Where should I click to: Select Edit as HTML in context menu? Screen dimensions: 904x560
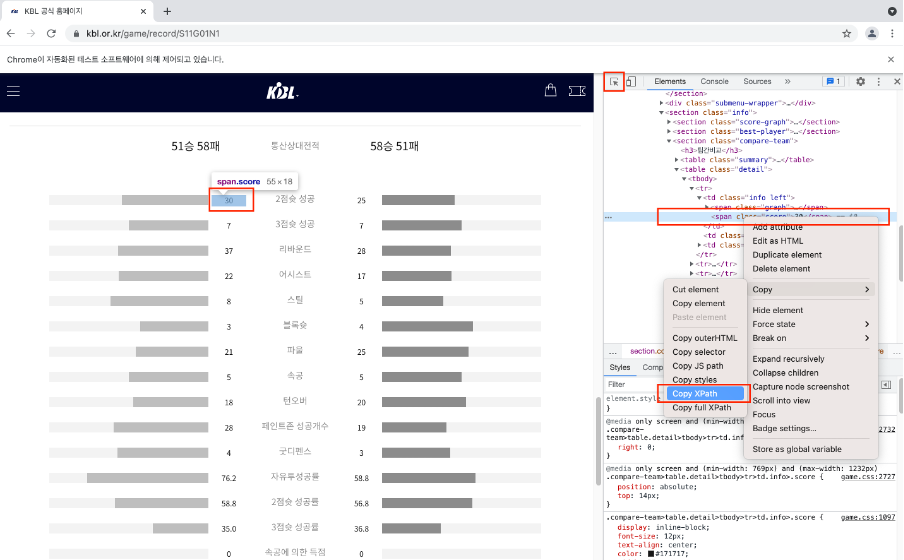(778, 241)
